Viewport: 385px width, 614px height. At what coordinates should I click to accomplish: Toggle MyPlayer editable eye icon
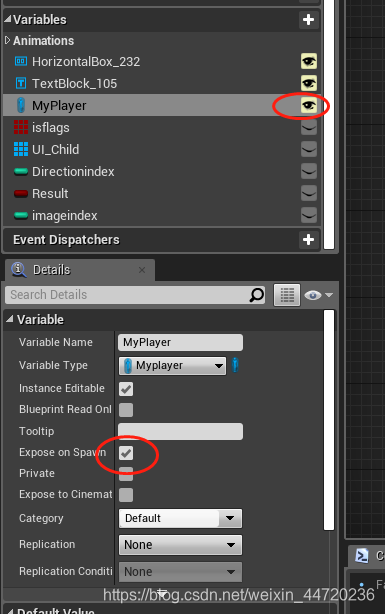pos(309,105)
